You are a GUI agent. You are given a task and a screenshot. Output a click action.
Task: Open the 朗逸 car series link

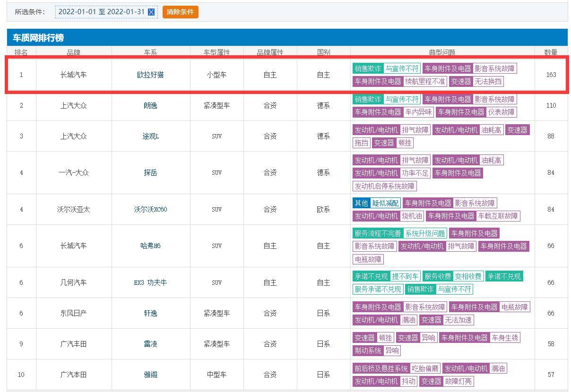(150, 105)
